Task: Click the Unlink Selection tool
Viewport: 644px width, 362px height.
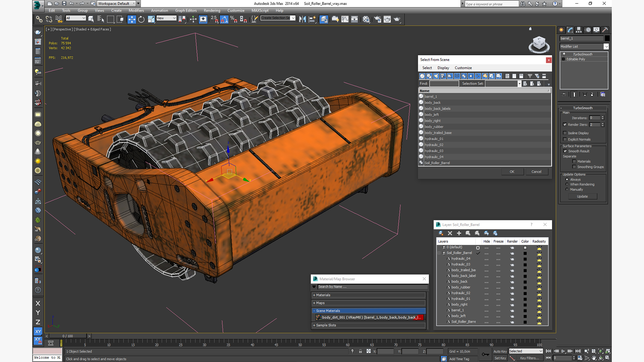Action: click(49, 19)
